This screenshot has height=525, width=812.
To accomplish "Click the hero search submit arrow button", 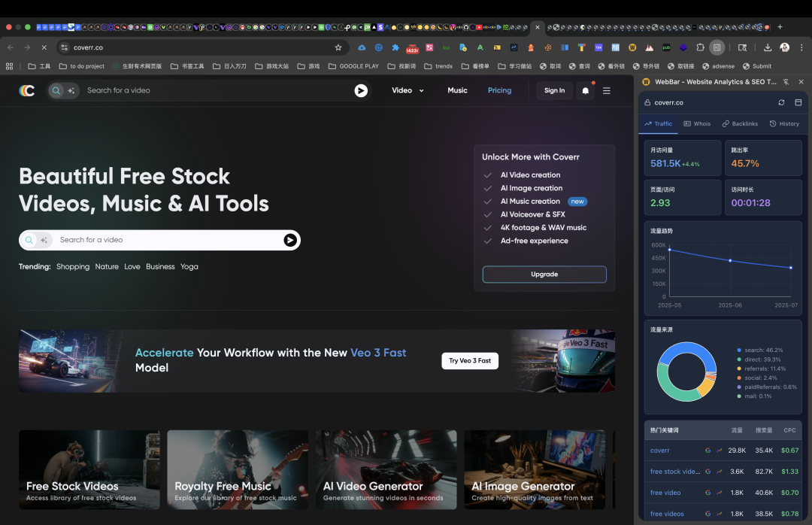I will 290,240.
